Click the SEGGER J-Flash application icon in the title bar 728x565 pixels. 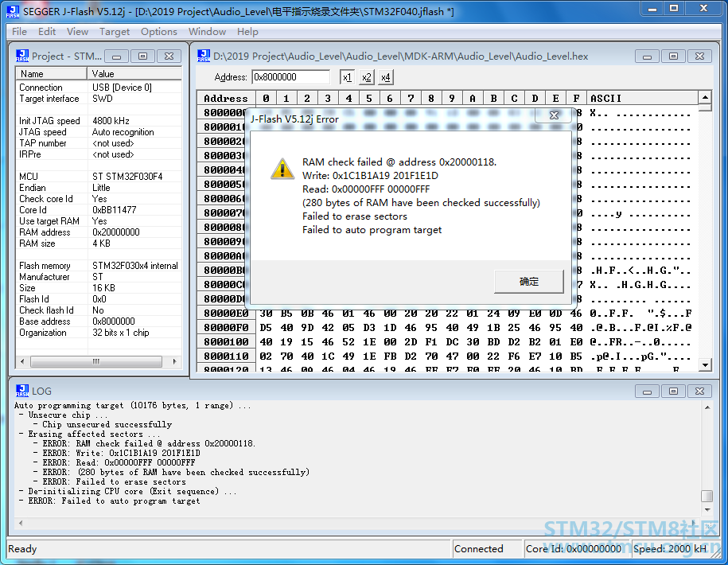pyautogui.click(x=13, y=12)
